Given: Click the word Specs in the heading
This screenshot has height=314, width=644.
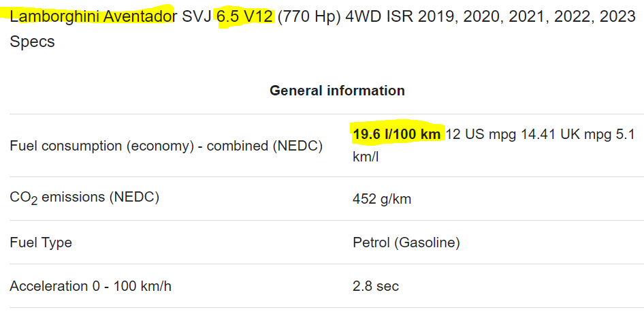Looking at the screenshot, I should coord(32,42).
